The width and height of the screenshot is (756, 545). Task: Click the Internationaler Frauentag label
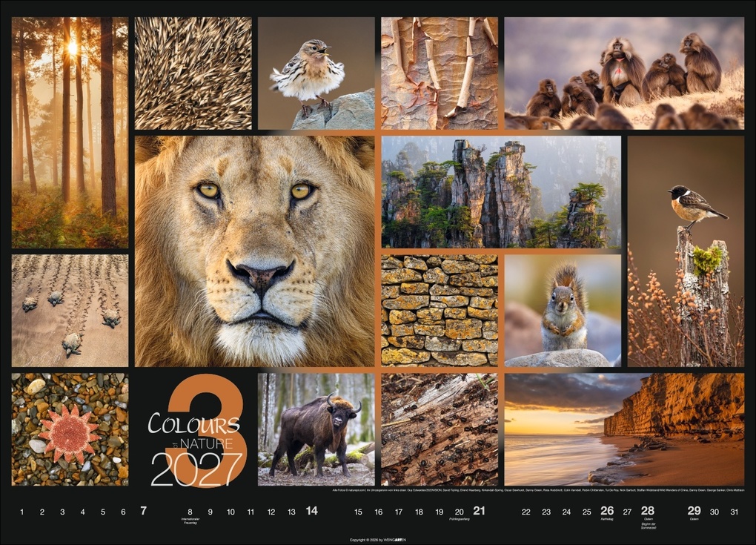coord(190,519)
